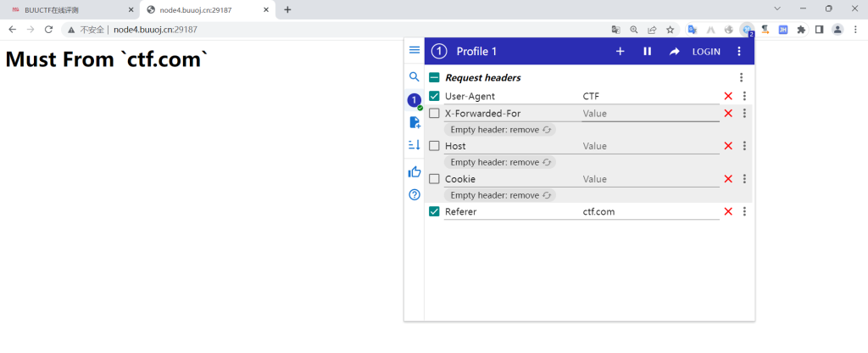The height and width of the screenshot is (353, 868).
Task: Click the search icon in ModHeader sidebar
Action: point(415,76)
